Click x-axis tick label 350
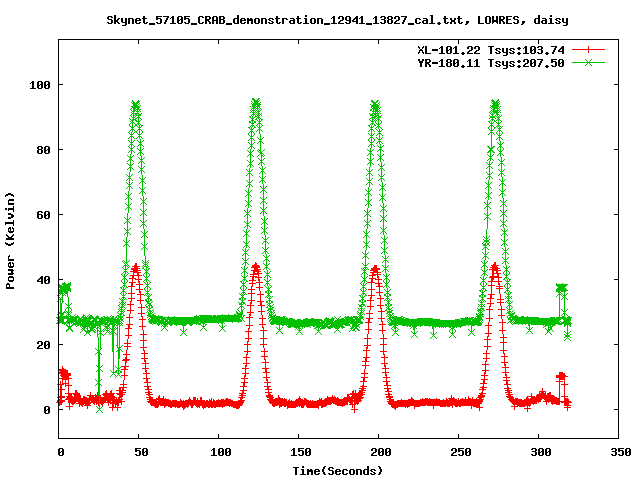Image resolution: width=640 pixels, height=480 pixels. (621, 452)
